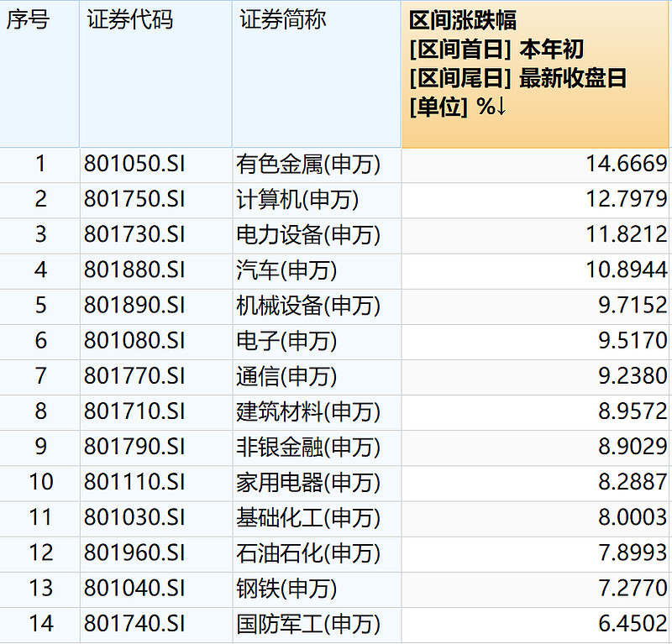The image size is (672, 644).
Task: Click the name 通信(申万)
Action: (286, 377)
